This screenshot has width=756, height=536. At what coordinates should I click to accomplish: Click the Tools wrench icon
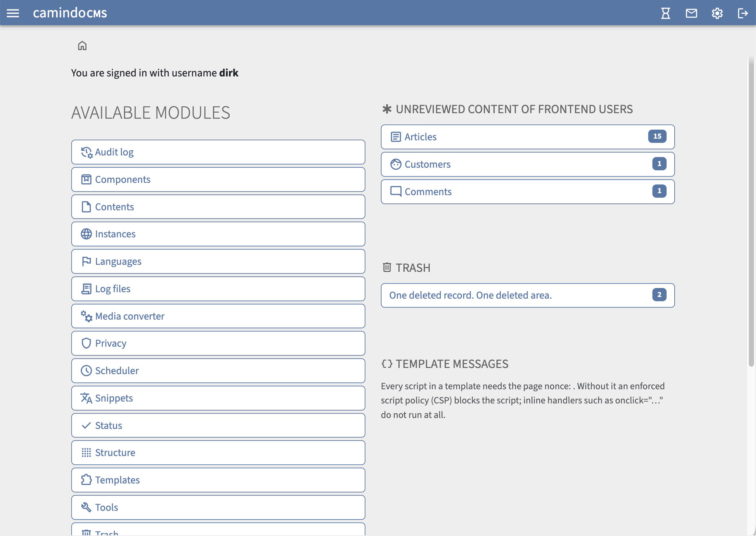pos(86,507)
